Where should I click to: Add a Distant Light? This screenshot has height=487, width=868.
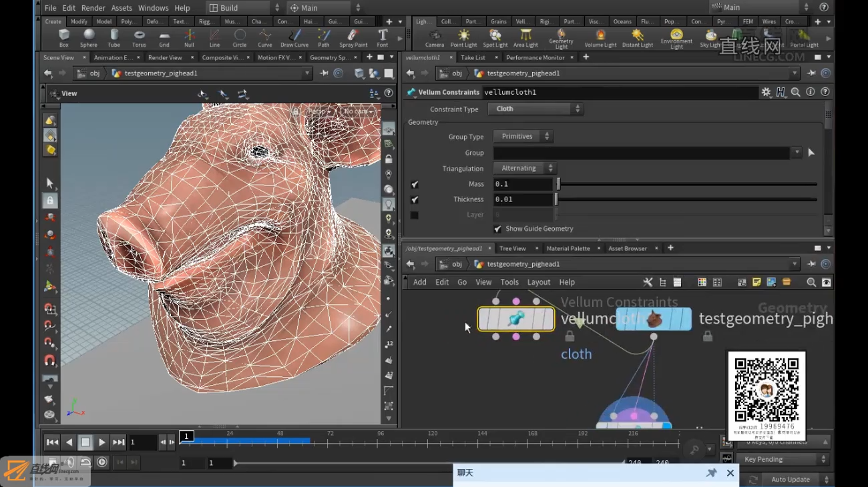click(x=638, y=38)
